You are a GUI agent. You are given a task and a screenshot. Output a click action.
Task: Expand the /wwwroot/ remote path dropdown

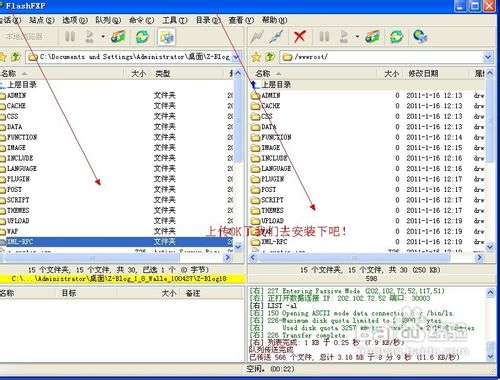pyautogui.click(x=488, y=57)
